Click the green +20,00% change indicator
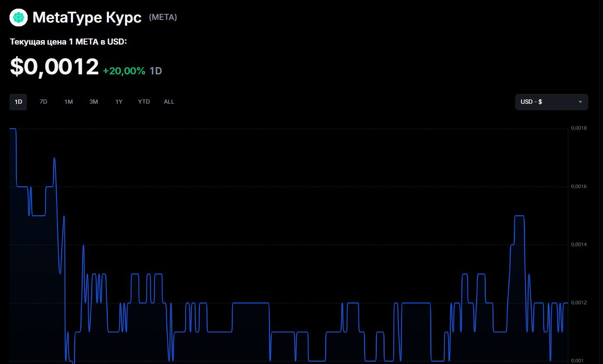 pos(124,71)
